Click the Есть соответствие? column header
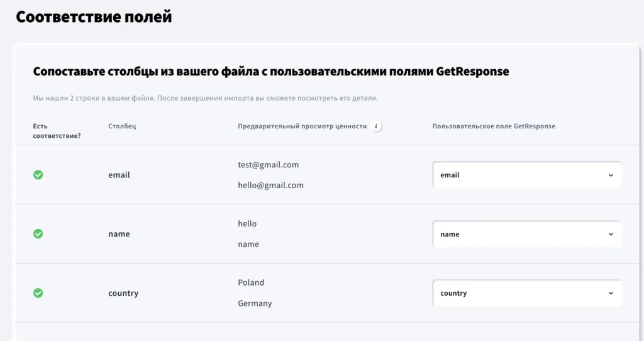Image resolution: width=644 pixels, height=341 pixels. [57, 131]
